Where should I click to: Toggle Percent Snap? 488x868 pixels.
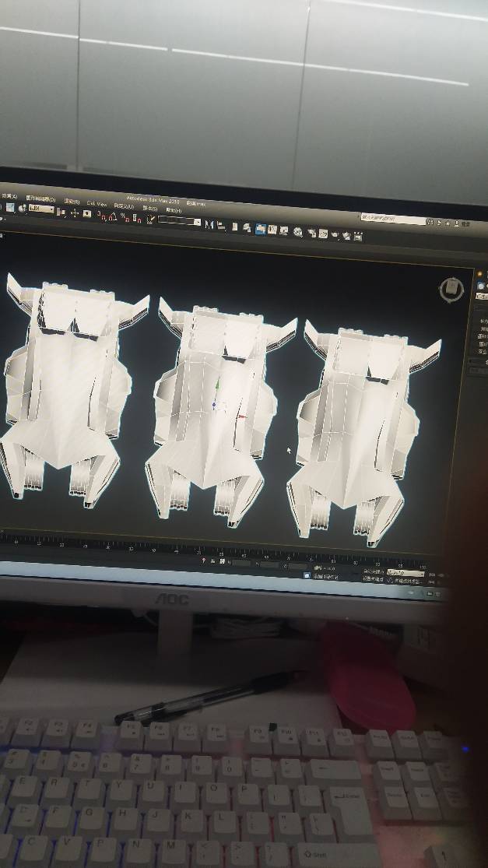pos(125,217)
